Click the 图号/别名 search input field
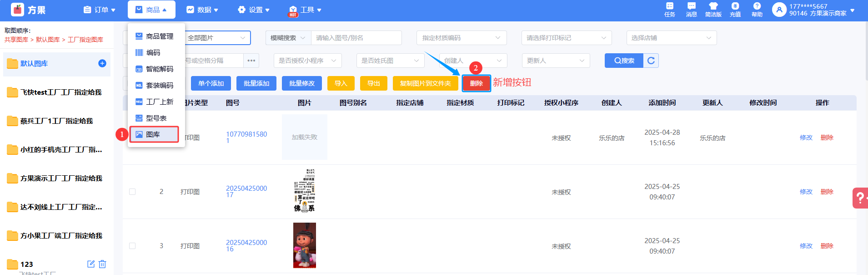The image size is (868, 275). tap(356, 38)
